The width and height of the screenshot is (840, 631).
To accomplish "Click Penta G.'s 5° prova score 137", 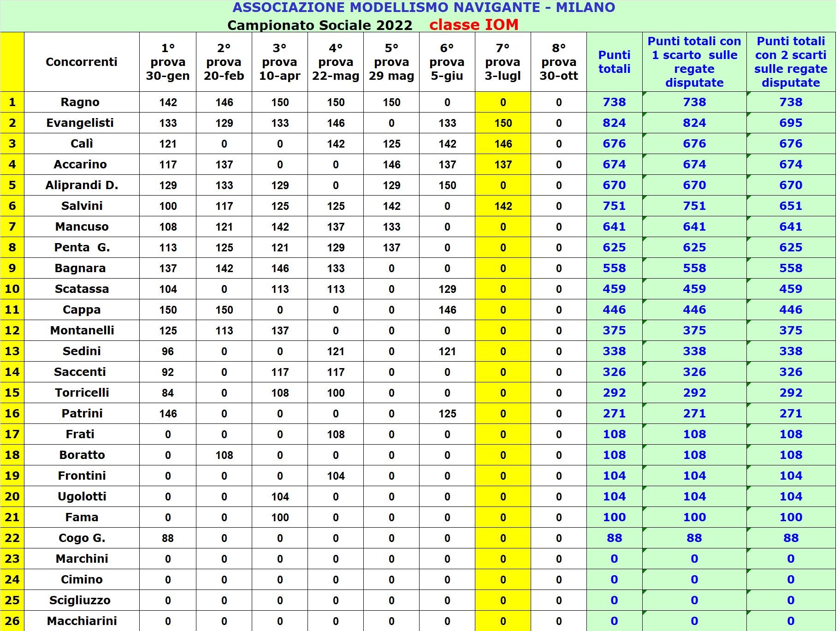I will coord(391,248).
